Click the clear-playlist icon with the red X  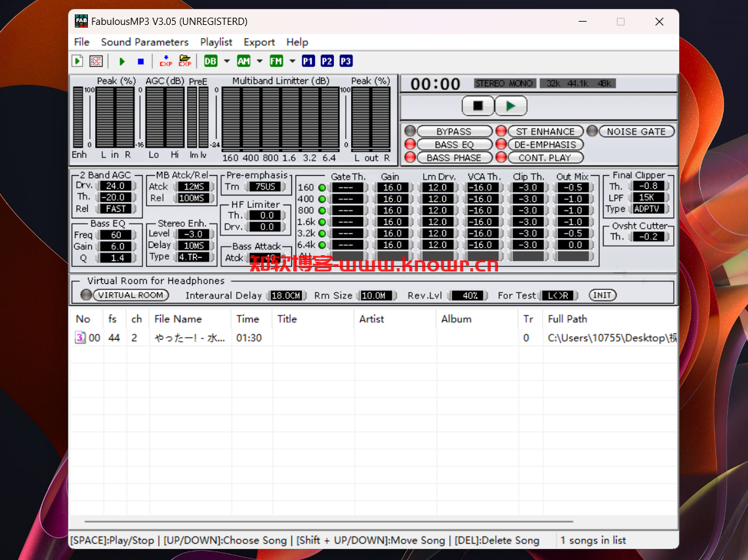coord(96,61)
